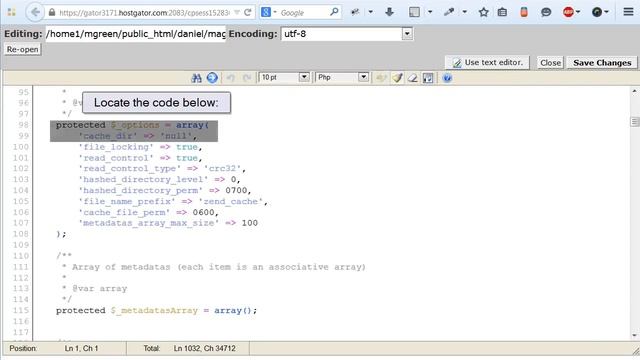
Task: Click the bookmarks list clipboard icon
Action: tap(502, 12)
